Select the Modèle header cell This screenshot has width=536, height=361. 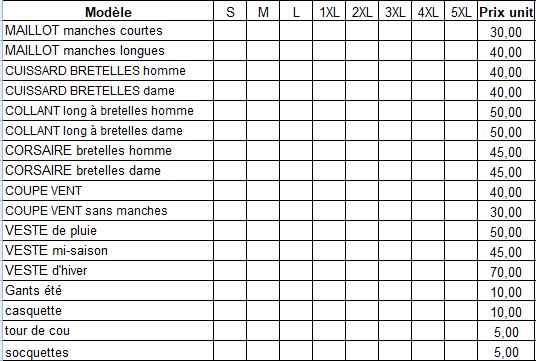[108, 11]
